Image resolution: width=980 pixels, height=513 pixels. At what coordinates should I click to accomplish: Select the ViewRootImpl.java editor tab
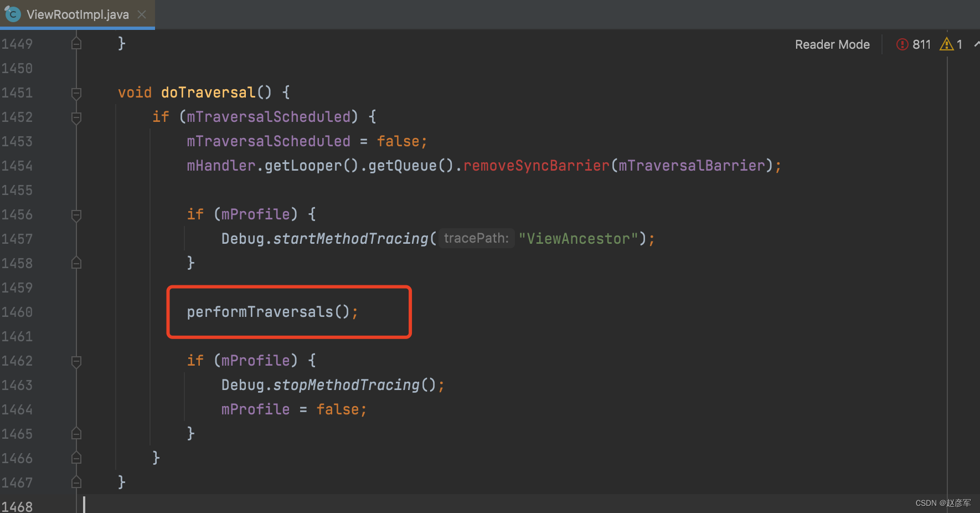pyautogui.click(x=78, y=14)
